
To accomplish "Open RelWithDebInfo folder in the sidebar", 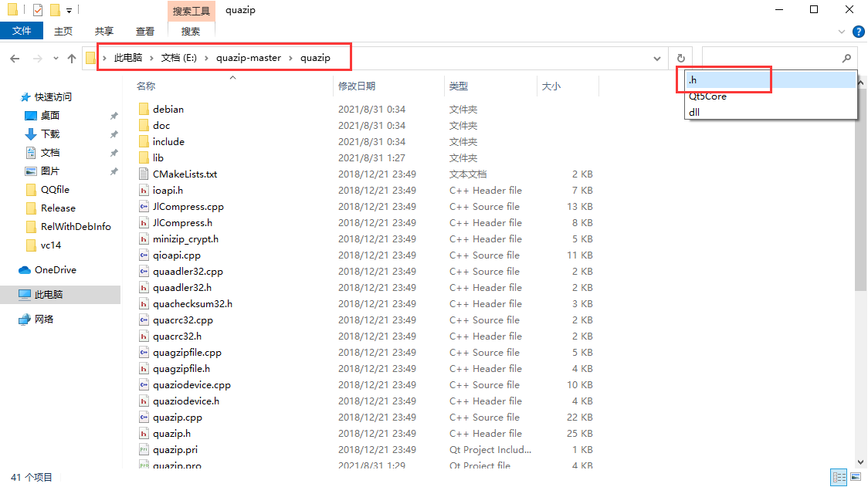I will (76, 226).
